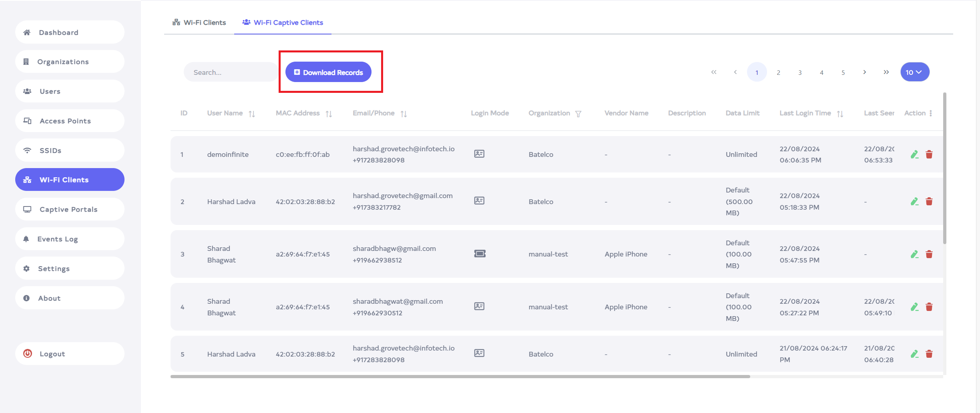Delete the Sharad Bhagwat row 3 client
This screenshot has width=980, height=413.
929,255
